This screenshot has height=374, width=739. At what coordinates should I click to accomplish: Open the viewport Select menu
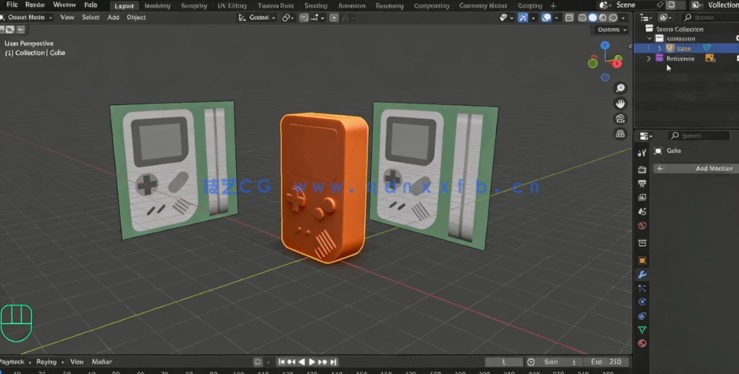(x=90, y=17)
